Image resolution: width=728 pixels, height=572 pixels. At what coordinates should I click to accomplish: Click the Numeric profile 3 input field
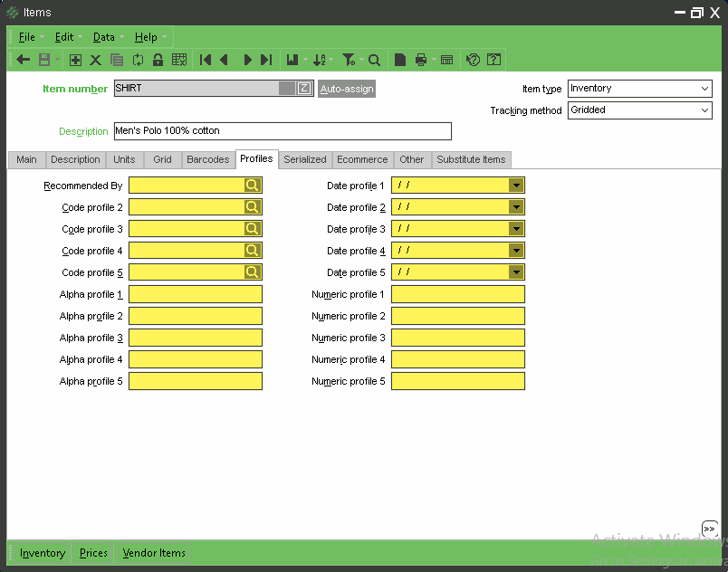point(458,338)
